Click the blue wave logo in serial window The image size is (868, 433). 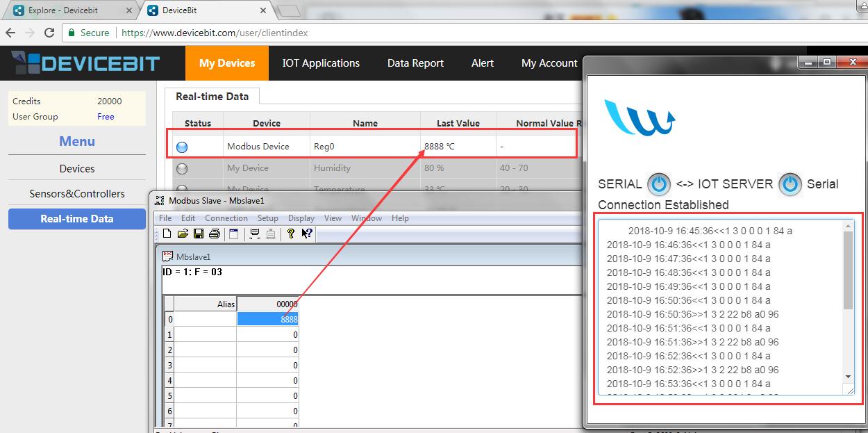(639, 117)
